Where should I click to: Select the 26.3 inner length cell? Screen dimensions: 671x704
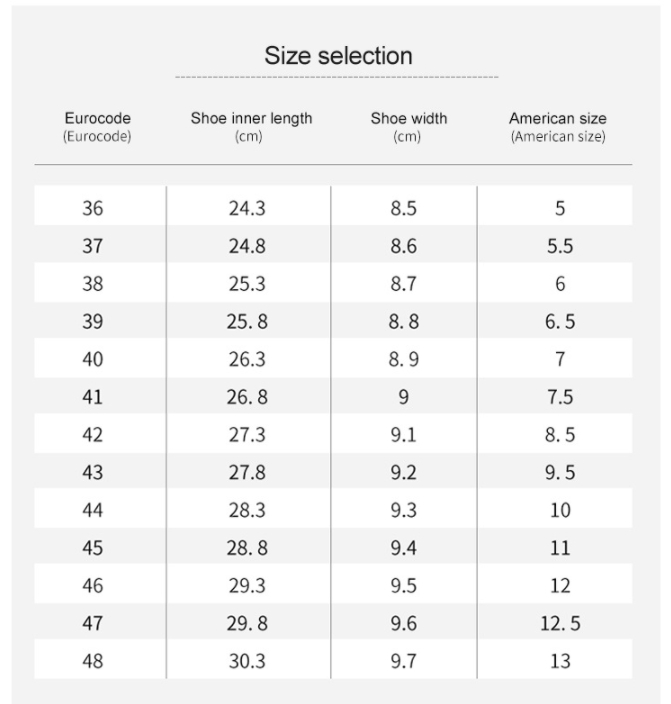(247, 359)
